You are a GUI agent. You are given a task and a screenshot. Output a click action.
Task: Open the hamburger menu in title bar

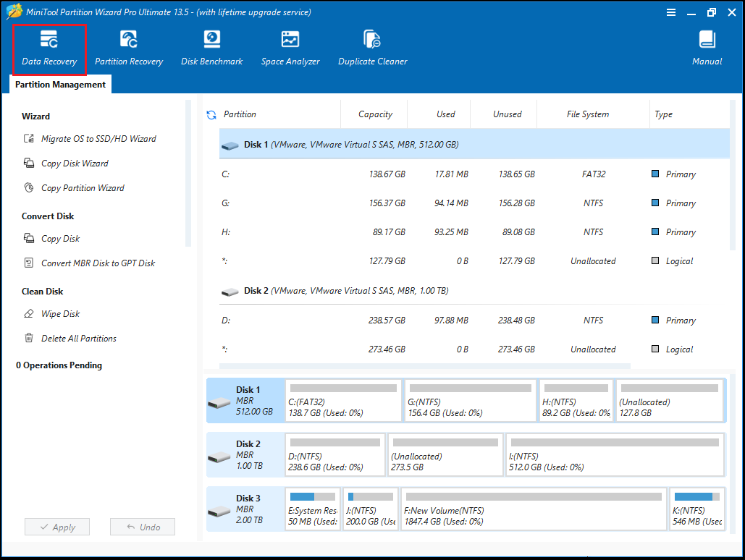click(671, 12)
